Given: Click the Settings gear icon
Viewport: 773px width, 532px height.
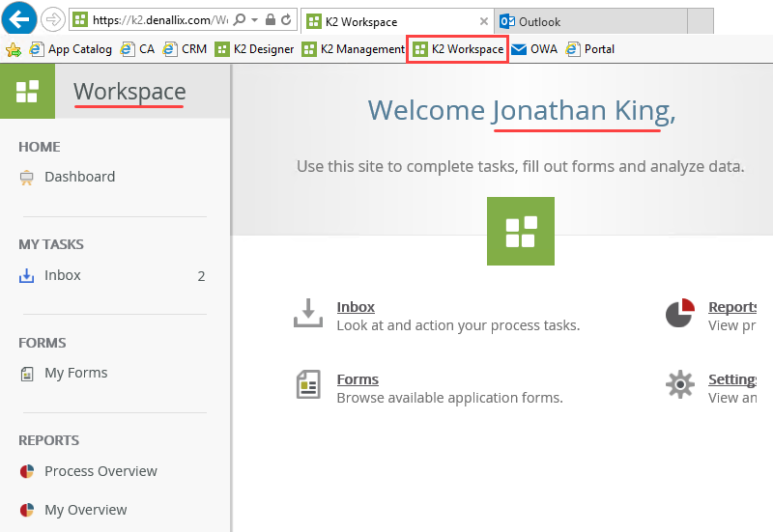Looking at the screenshot, I should coord(680,384).
